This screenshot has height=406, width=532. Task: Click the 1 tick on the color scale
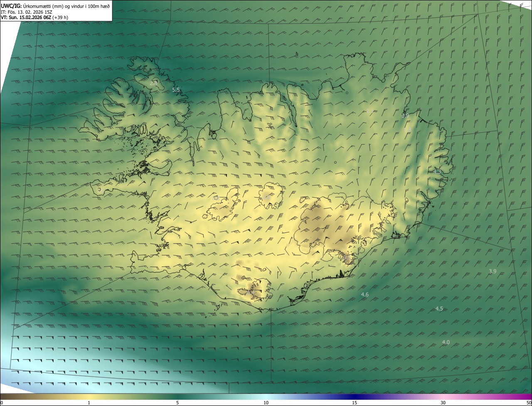(89, 403)
